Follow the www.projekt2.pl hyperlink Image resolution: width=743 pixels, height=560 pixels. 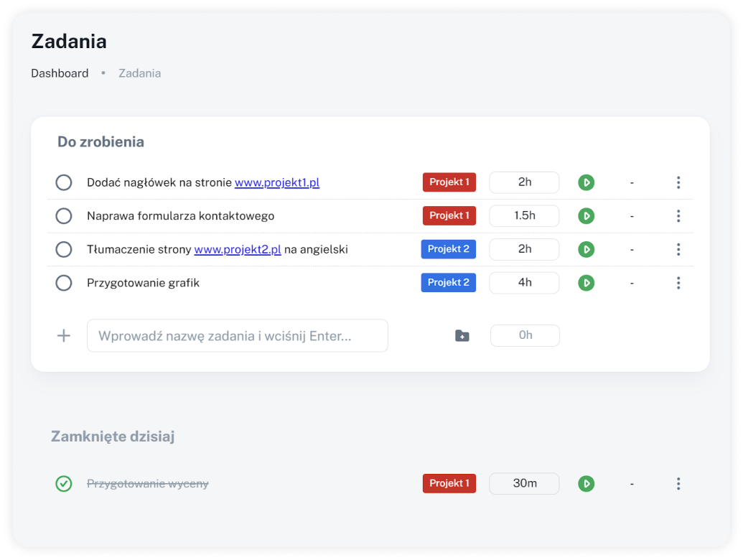click(238, 250)
